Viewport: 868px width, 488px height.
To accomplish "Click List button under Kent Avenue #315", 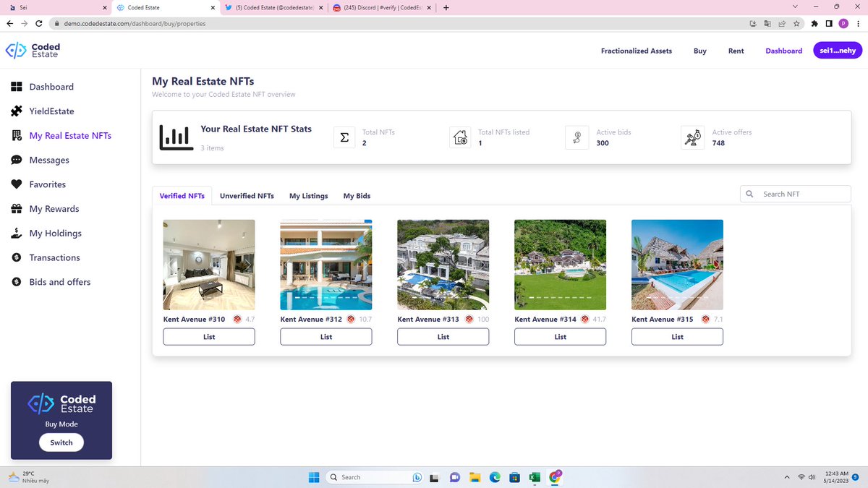I will click(x=677, y=337).
